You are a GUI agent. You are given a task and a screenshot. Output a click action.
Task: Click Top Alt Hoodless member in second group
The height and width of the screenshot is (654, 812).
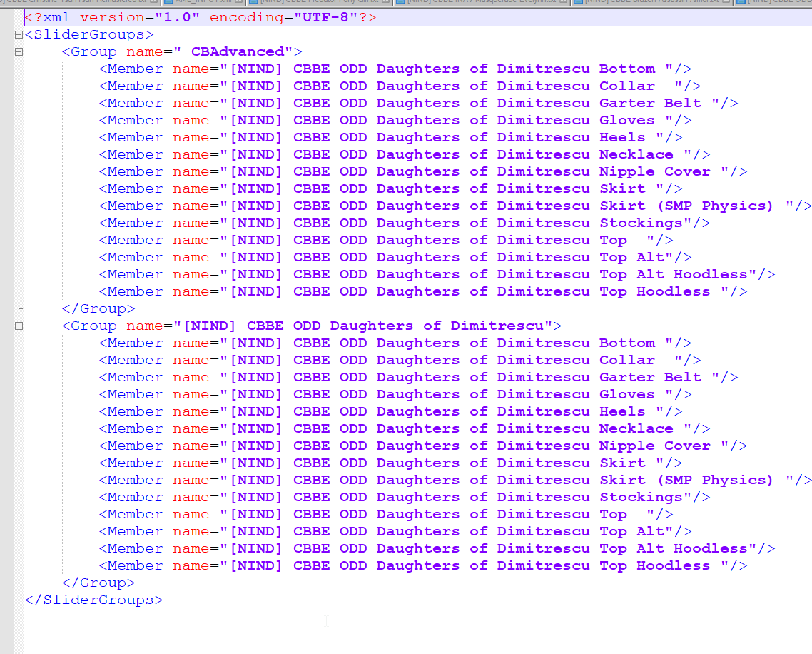pyautogui.click(x=437, y=548)
